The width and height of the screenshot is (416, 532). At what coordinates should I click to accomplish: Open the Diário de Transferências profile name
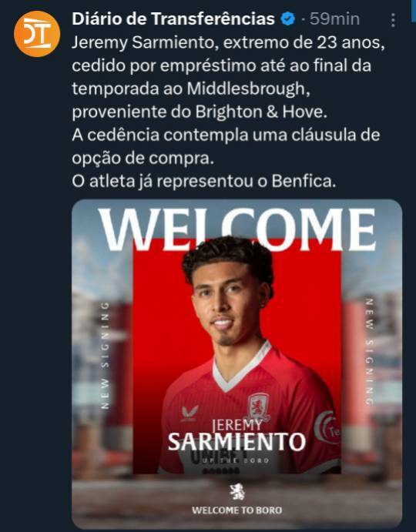[173, 18]
